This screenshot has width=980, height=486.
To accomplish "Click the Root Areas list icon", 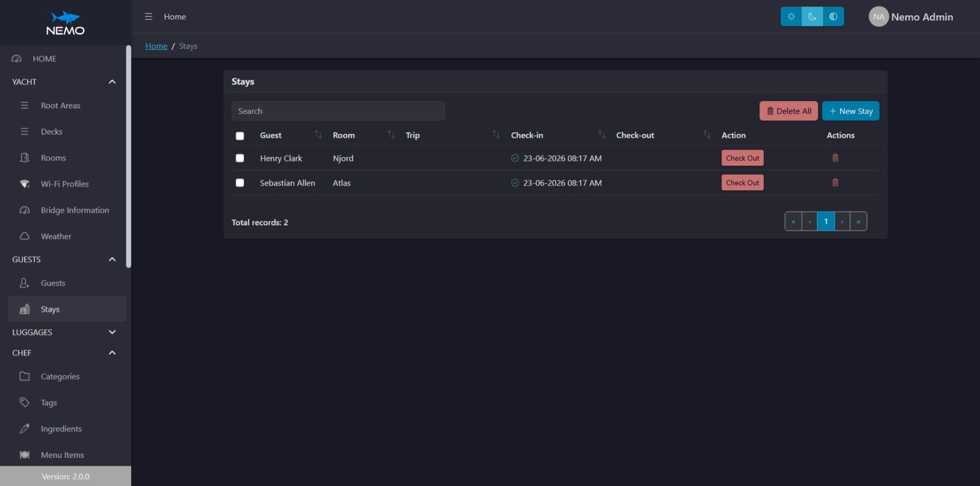I will [x=25, y=105].
